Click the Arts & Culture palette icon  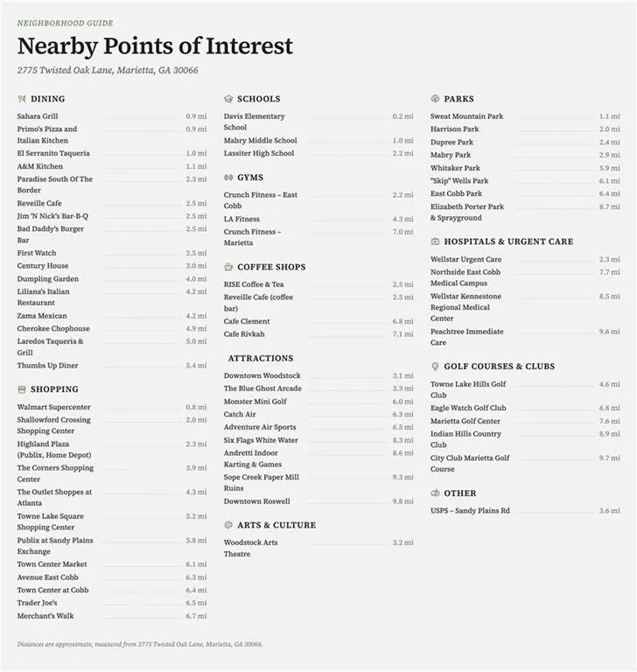228,525
